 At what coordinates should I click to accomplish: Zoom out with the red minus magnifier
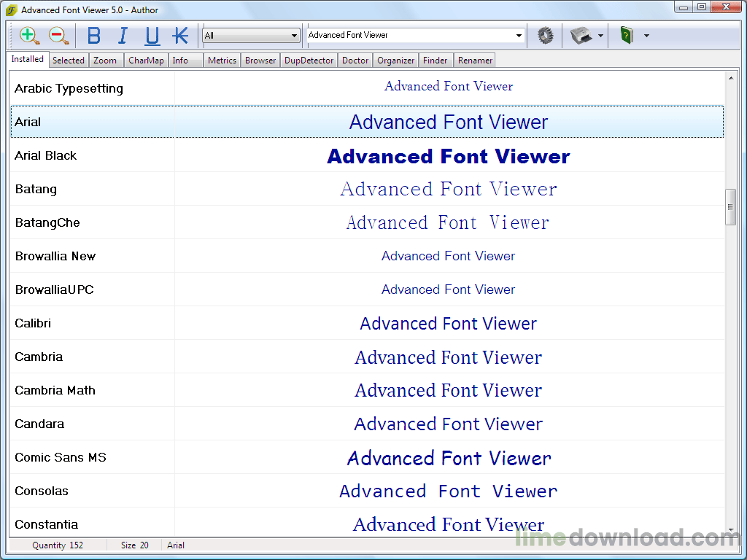58,36
